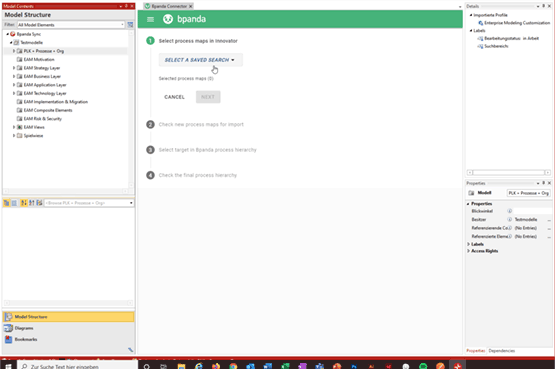Switch to the Properties bottom tab

tap(475, 351)
